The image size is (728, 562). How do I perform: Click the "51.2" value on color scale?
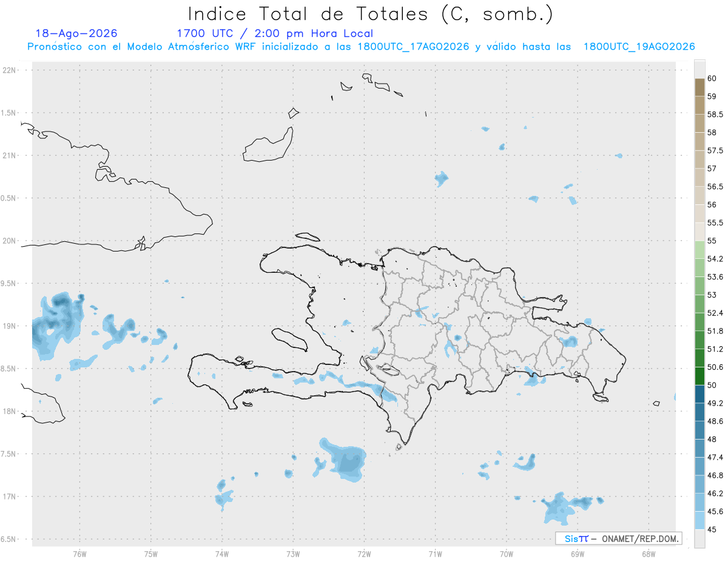(715, 349)
